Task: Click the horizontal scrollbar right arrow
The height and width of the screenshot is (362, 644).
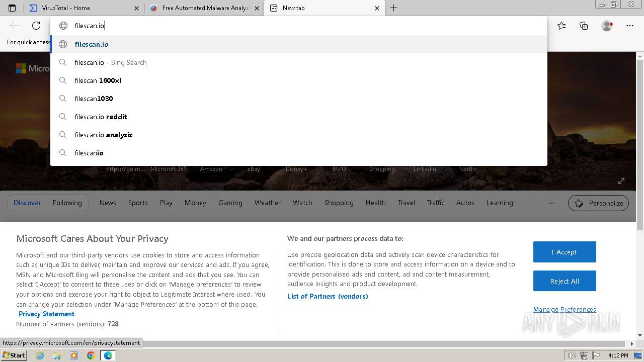Action: coord(632,344)
